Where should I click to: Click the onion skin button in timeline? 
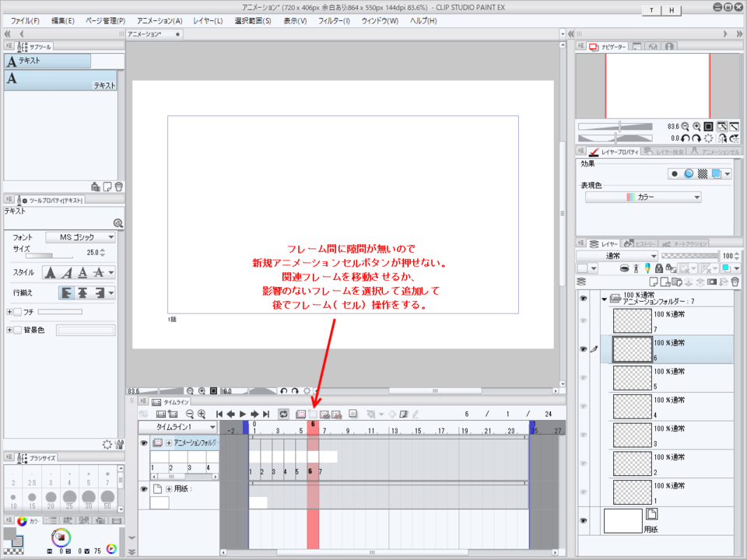tap(352, 415)
